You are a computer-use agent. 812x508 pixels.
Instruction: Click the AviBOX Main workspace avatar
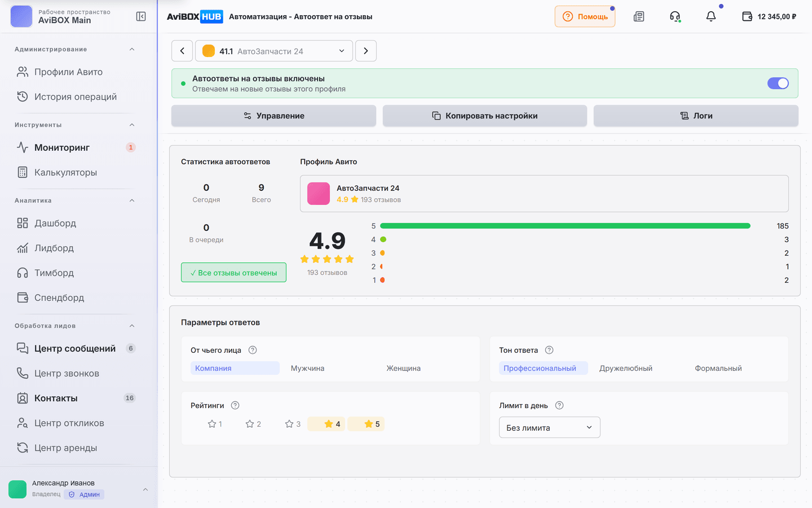tap(21, 16)
